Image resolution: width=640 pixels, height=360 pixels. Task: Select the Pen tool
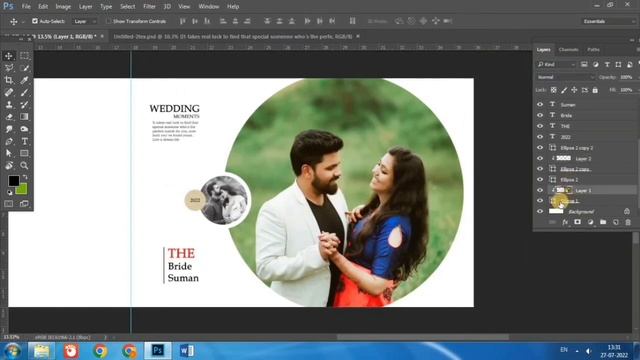click(x=9, y=142)
